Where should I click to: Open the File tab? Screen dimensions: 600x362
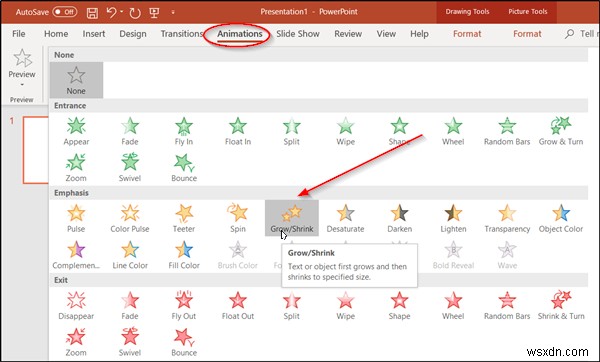(18, 34)
